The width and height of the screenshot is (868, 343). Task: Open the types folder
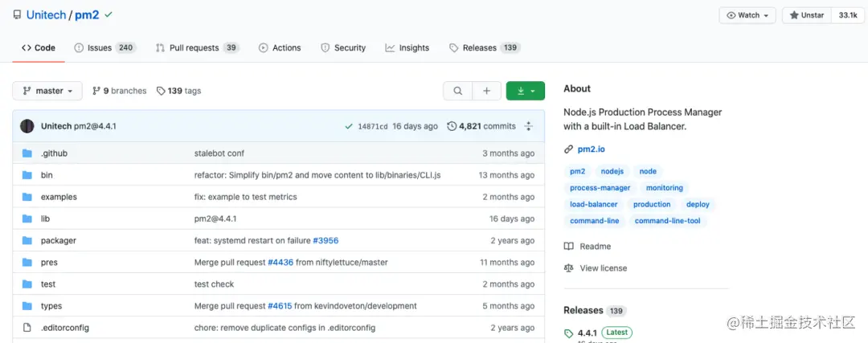(51, 306)
